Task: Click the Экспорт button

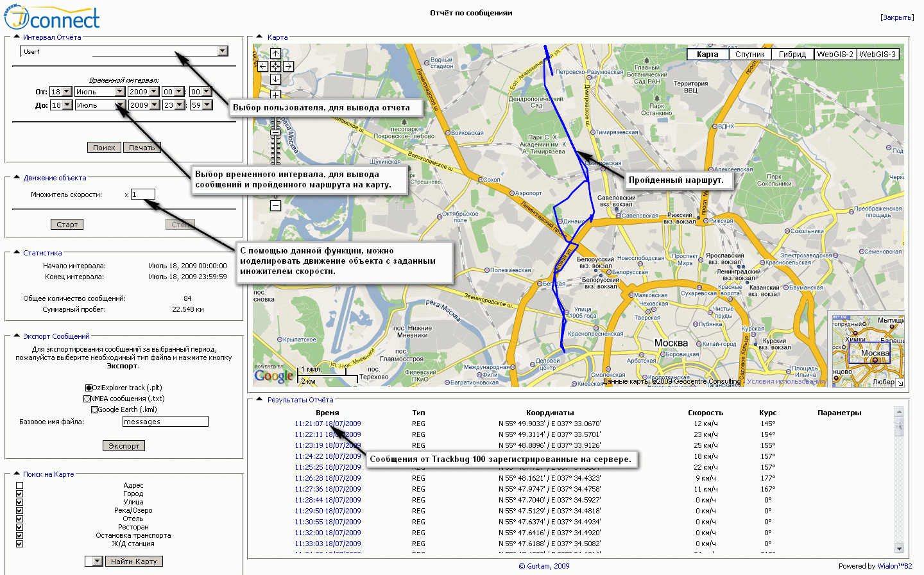Action: [124, 446]
